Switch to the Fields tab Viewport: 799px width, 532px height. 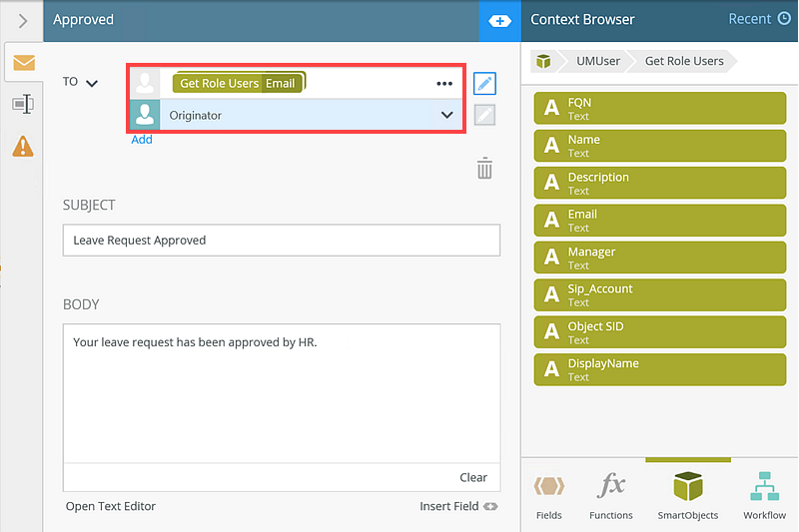(x=548, y=496)
